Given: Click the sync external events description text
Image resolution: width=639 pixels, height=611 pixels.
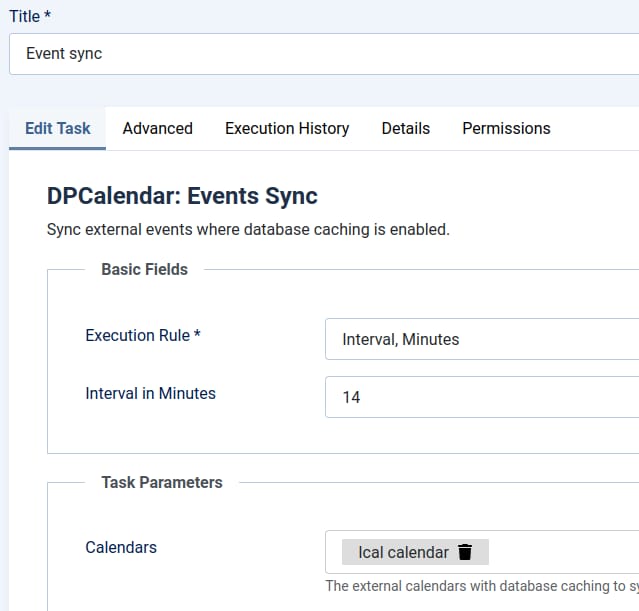Looking at the screenshot, I should 248,229.
